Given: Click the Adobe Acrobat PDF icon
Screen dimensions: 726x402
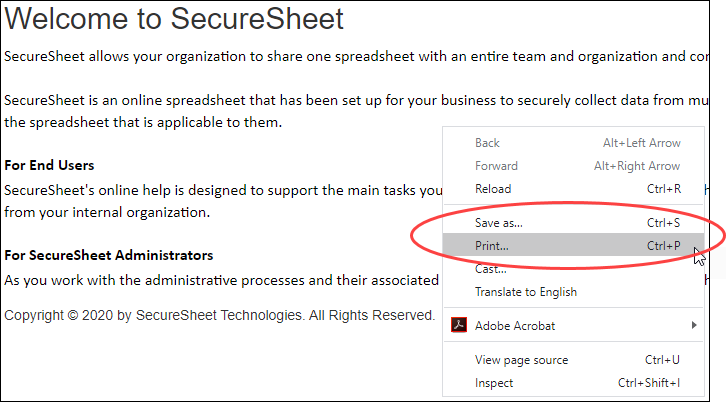Looking at the screenshot, I should point(458,325).
